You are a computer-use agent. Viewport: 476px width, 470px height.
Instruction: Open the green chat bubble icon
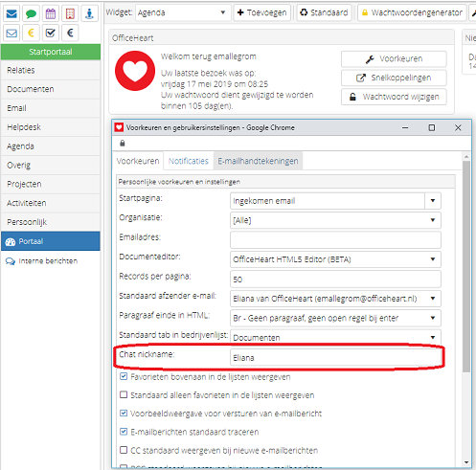pos(31,13)
